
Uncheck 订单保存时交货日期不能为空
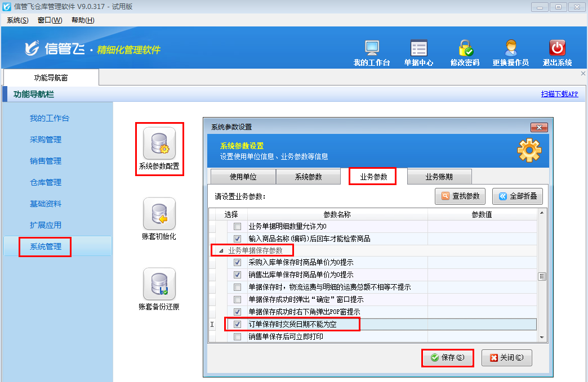[237, 324]
